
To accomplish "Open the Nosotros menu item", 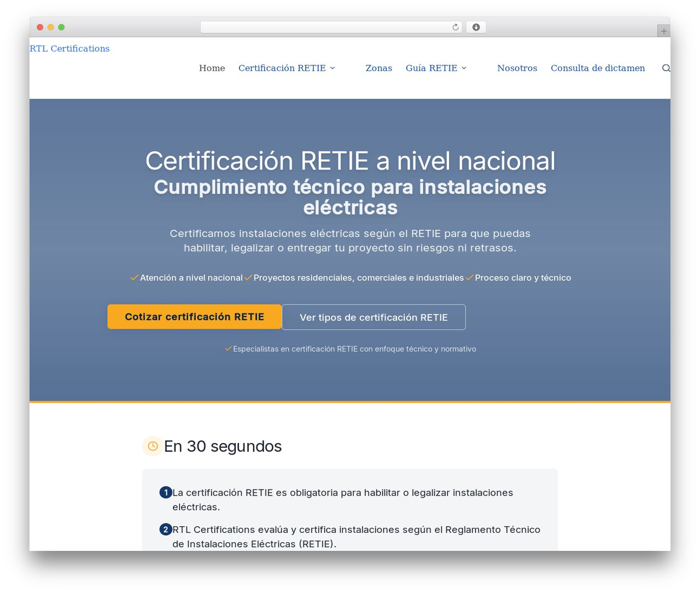I will pos(517,68).
